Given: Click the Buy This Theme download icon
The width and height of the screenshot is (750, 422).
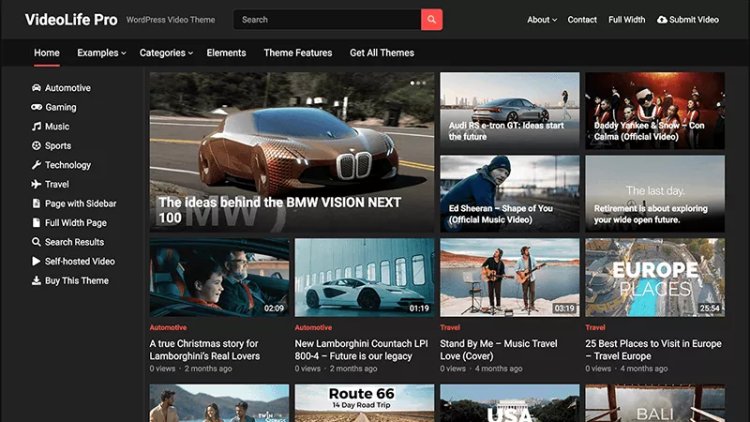Looking at the screenshot, I should 36,280.
